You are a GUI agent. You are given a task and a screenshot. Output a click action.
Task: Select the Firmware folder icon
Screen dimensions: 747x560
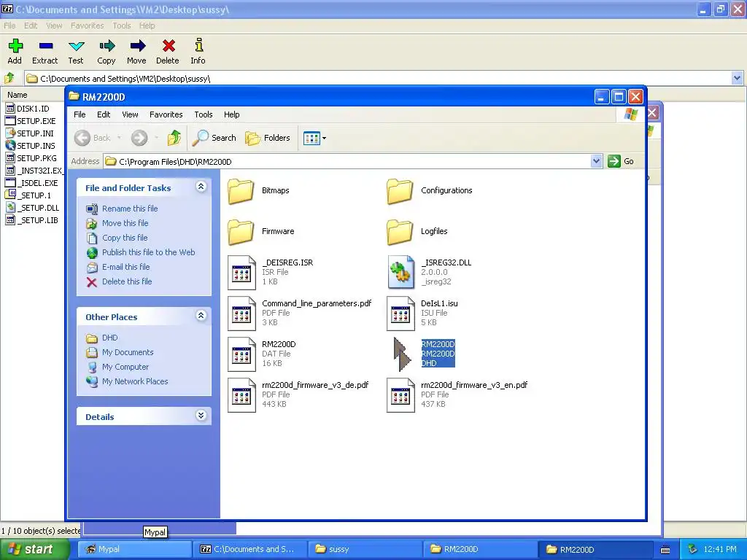[241, 232]
